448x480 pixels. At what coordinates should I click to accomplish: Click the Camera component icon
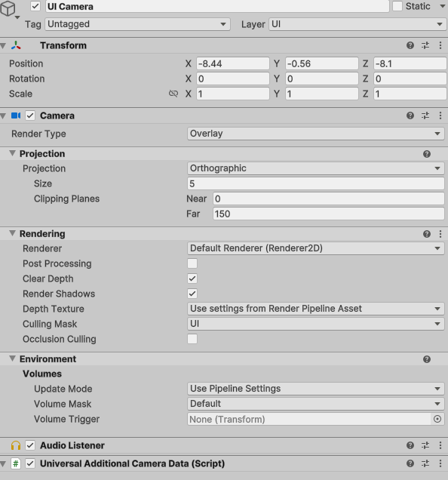tap(16, 115)
